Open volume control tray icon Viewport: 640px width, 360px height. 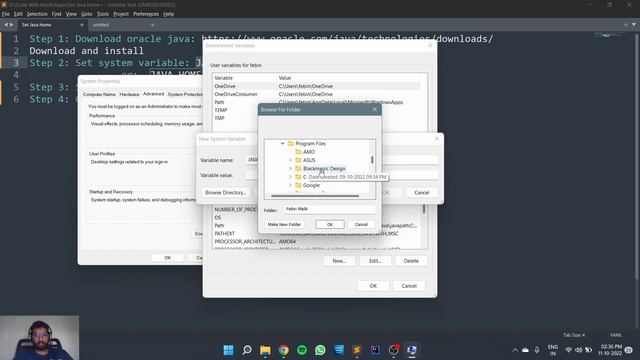pyautogui.click(x=578, y=350)
